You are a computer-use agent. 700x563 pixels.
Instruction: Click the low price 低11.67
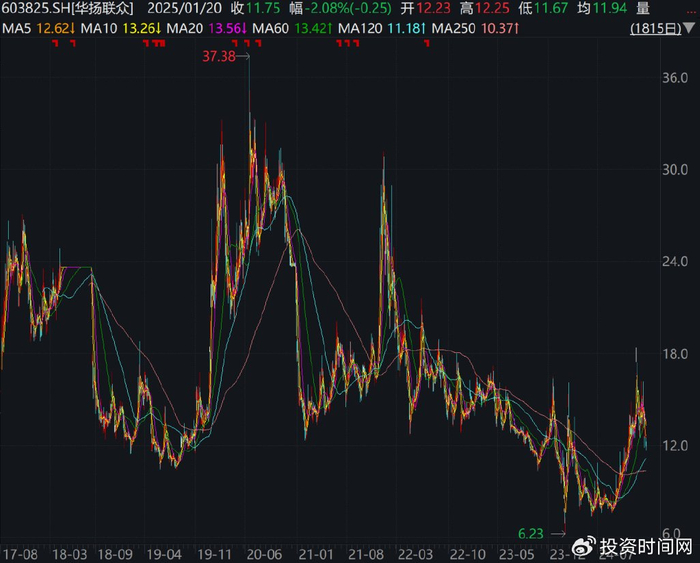coord(543,8)
